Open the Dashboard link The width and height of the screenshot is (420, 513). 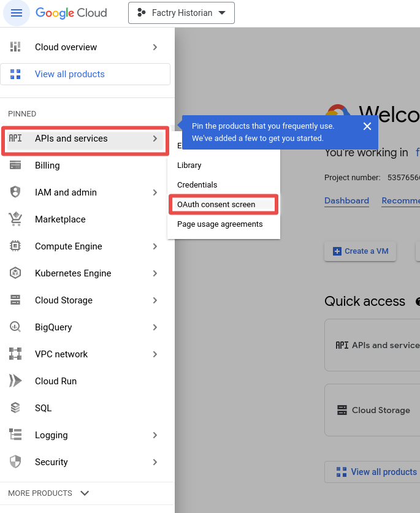pos(346,200)
